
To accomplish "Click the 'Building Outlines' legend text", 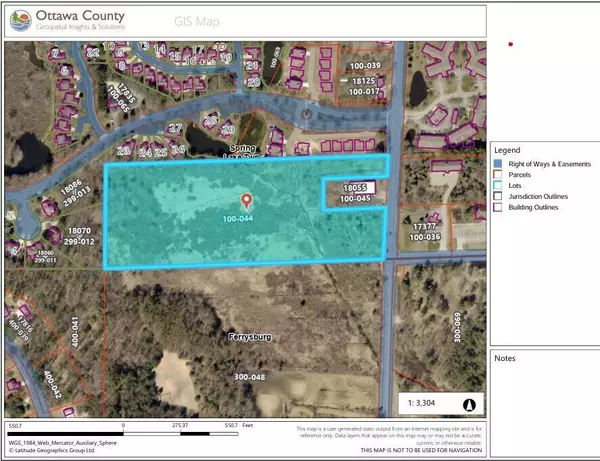I will 533,207.
